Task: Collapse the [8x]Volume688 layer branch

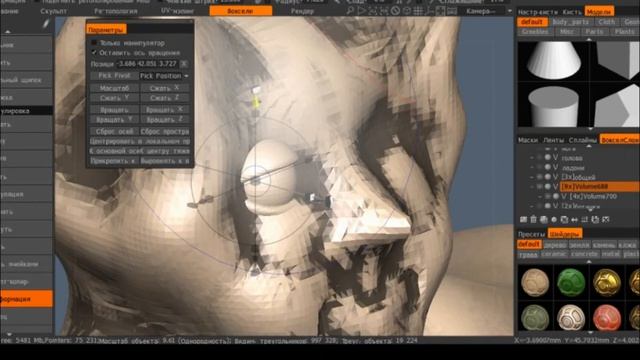Action: (532, 187)
